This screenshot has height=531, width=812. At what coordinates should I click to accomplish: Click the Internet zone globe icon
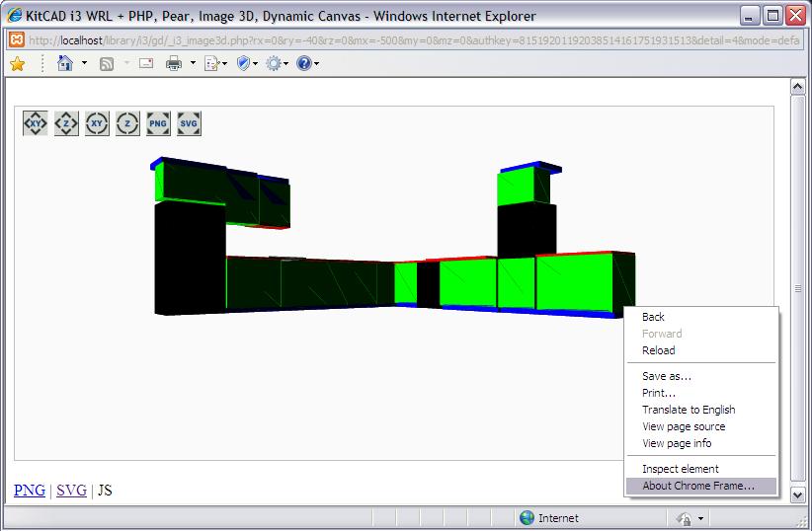click(527, 517)
